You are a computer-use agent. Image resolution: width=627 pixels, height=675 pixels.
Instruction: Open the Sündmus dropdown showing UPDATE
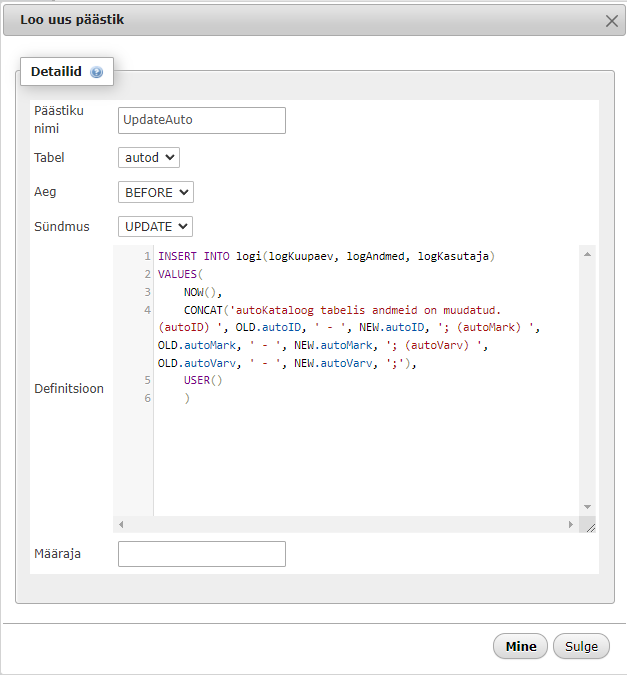pos(155,226)
